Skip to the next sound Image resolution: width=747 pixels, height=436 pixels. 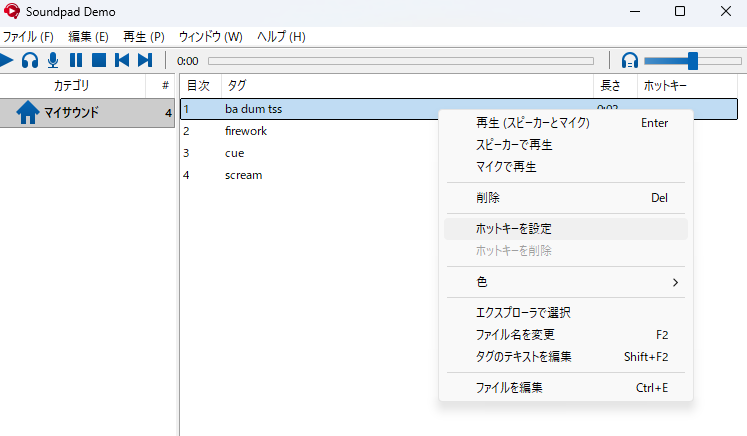tap(145, 60)
